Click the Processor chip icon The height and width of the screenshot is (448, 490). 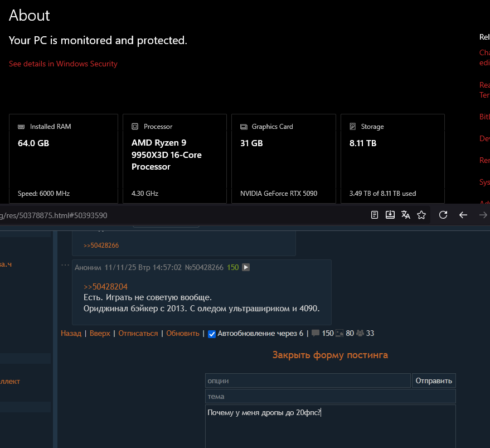click(x=135, y=127)
